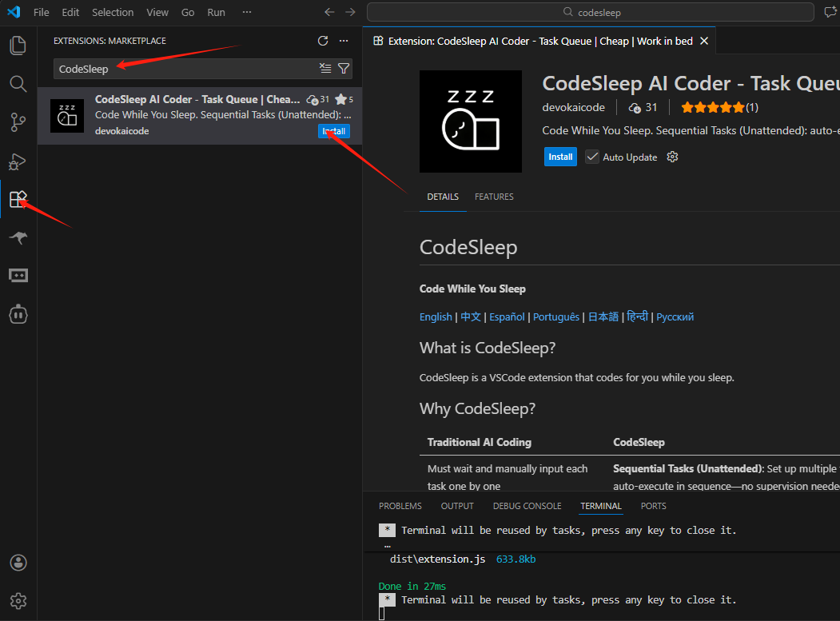This screenshot has height=621, width=840.
Task: Switch to the FEATURES tab
Action: (494, 197)
